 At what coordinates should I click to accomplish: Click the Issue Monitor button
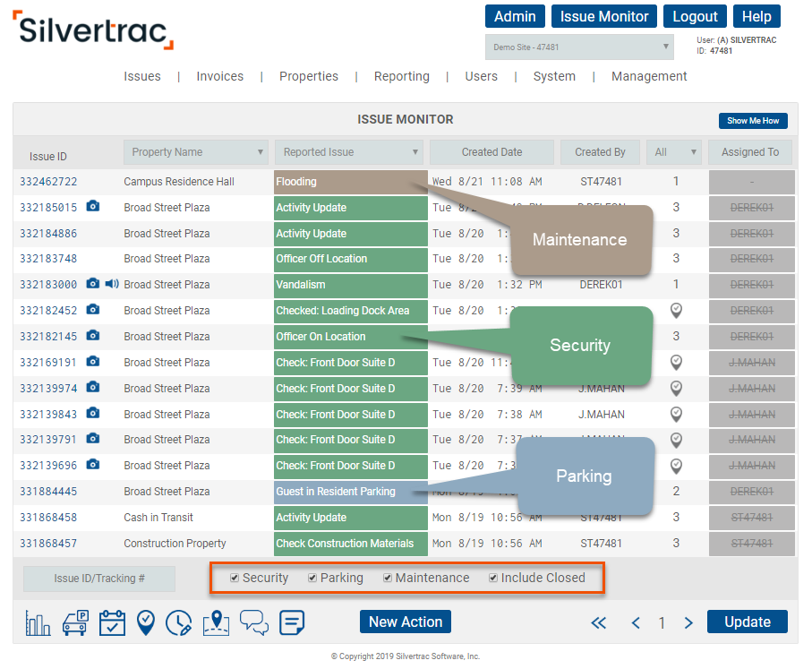(604, 17)
